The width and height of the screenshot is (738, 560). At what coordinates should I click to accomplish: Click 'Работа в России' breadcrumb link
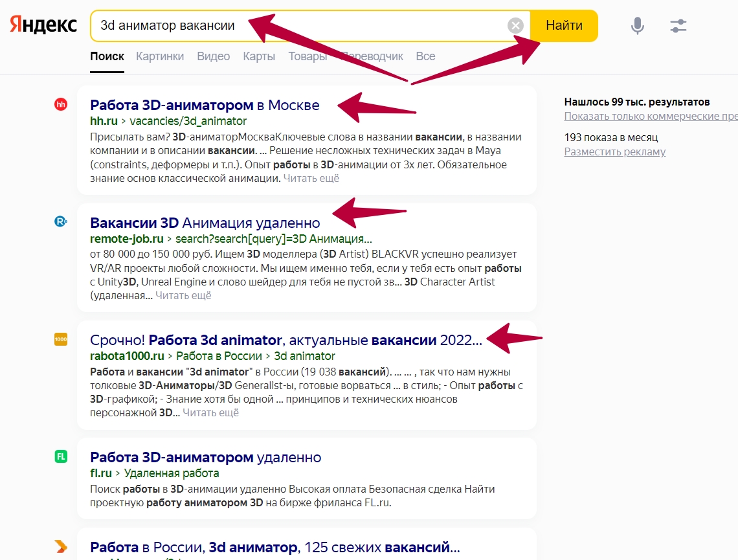219,356
